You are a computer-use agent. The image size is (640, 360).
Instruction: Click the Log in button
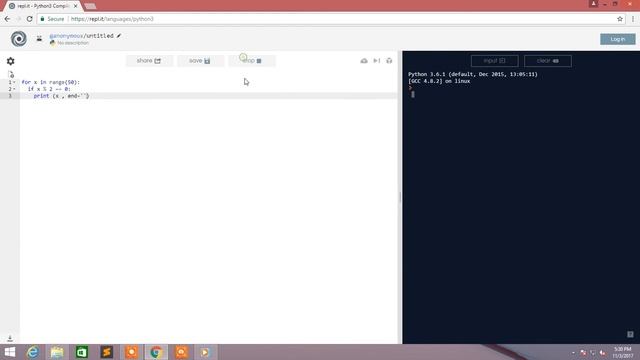618,39
